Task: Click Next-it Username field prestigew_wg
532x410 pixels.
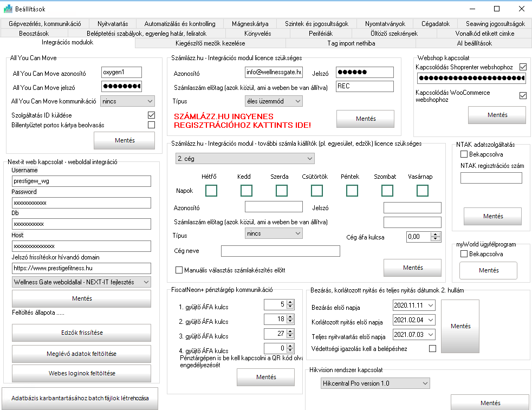Action: (81, 181)
